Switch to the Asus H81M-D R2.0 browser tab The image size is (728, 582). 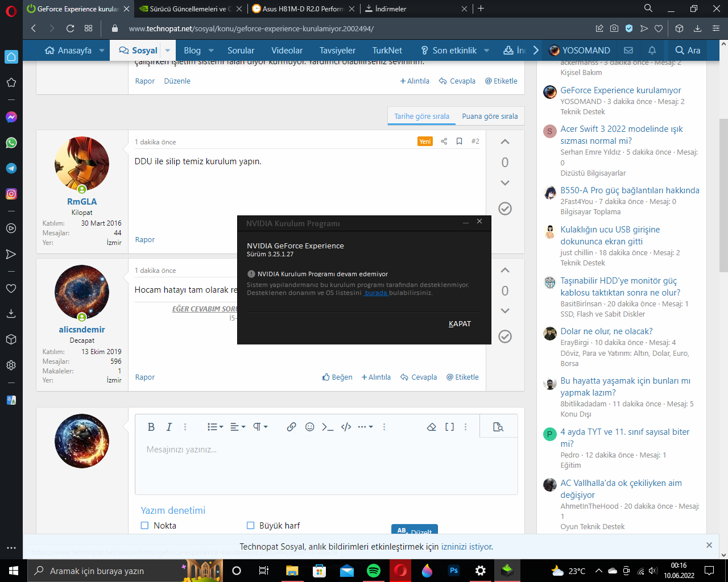pos(304,9)
